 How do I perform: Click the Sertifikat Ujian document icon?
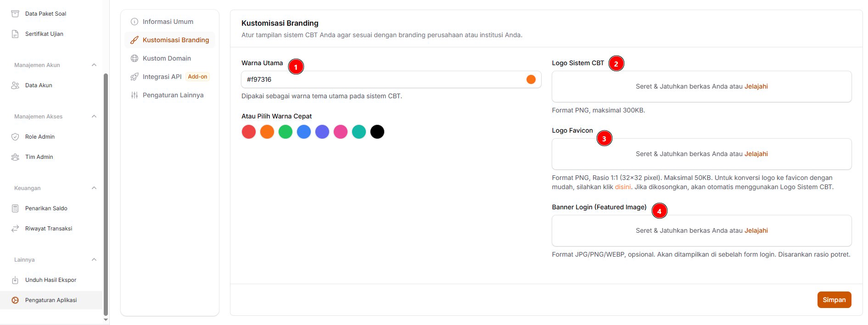point(15,34)
